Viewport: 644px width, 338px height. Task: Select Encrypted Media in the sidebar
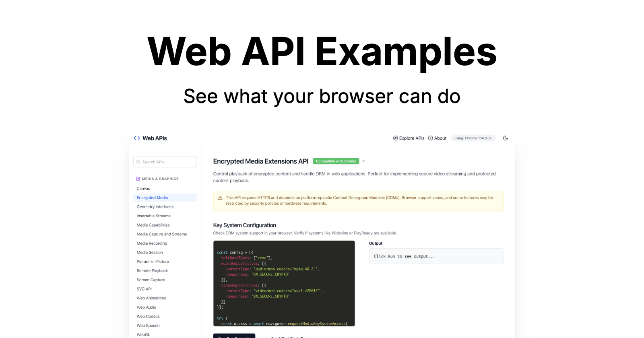152,198
